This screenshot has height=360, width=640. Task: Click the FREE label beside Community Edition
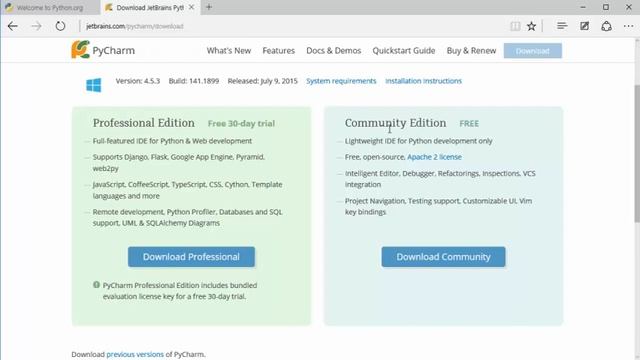click(469, 123)
